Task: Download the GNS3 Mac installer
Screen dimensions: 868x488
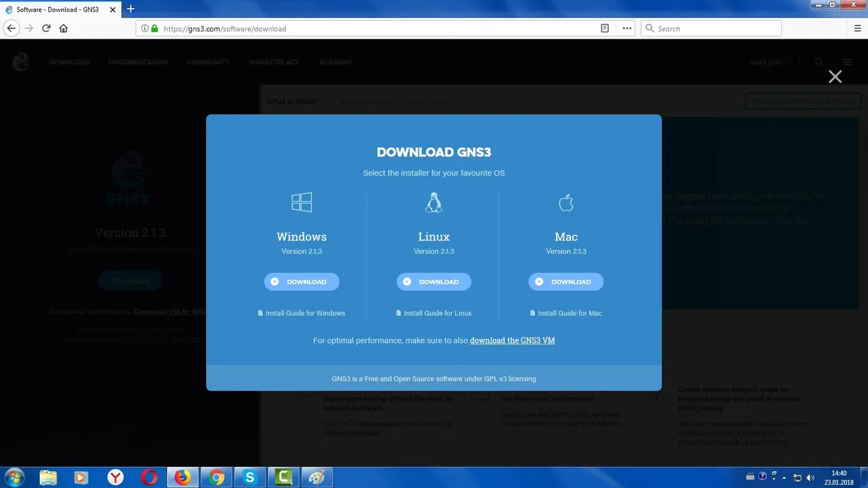Action: pyautogui.click(x=566, y=281)
